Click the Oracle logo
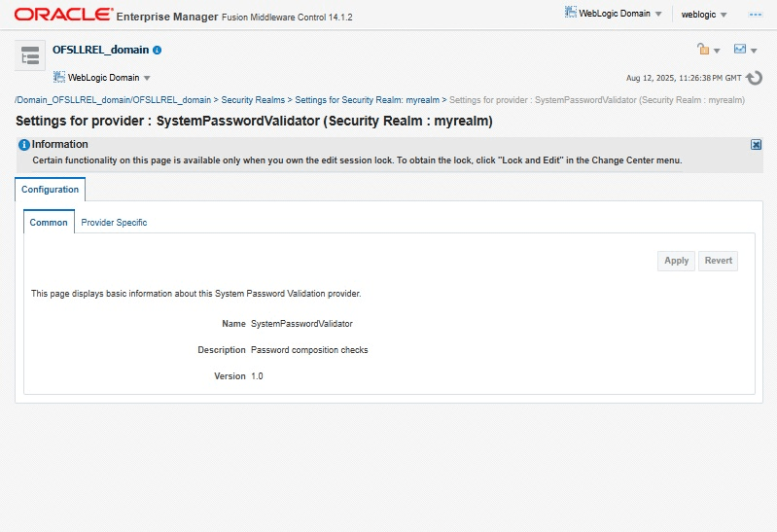 click(63, 15)
